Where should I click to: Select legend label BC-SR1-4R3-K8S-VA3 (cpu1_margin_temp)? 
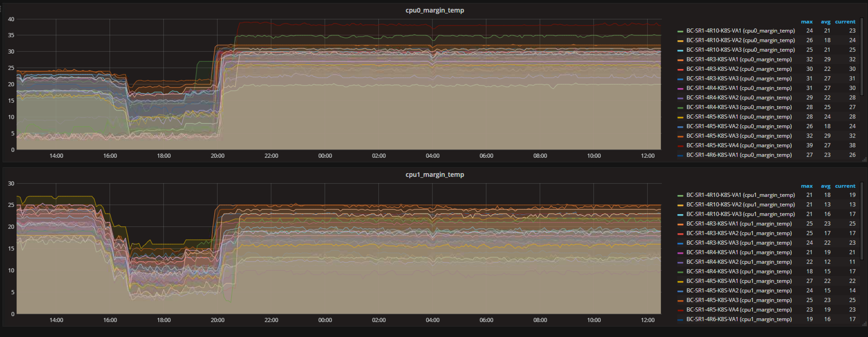[739, 243]
